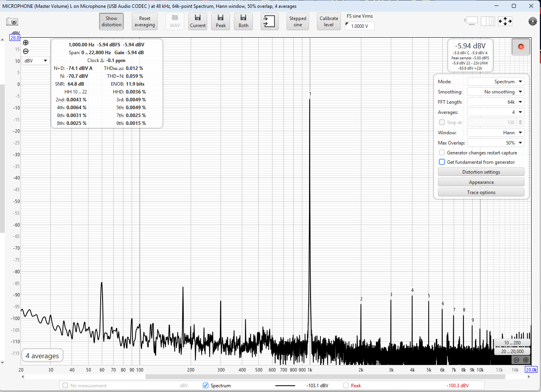Image resolution: width=541 pixels, height=392 pixels.
Task: Click the up arrow of vertical scrollbar
Action: (2, 40)
